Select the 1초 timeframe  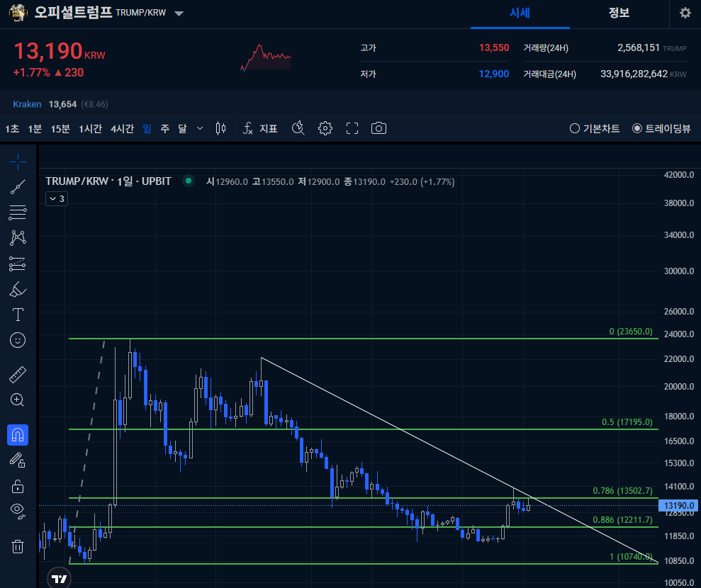12,129
